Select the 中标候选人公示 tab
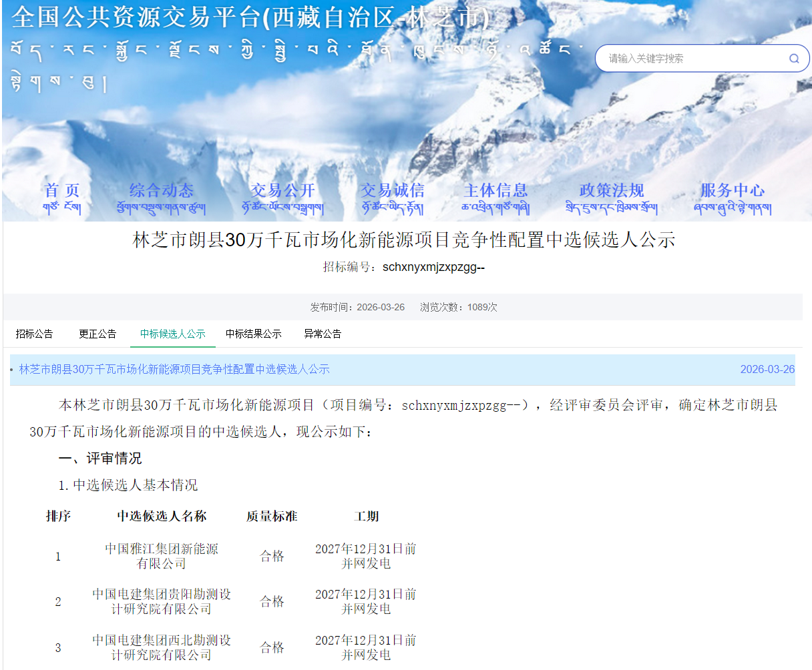 click(173, 334)
